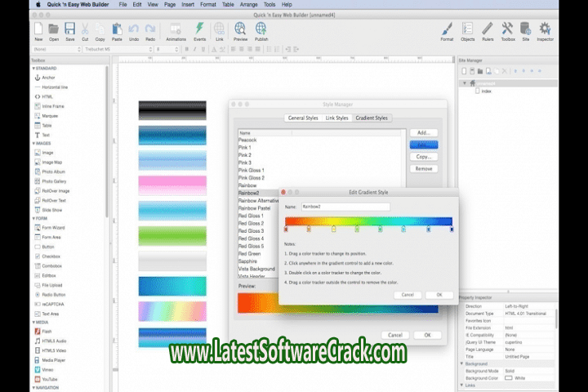Switch to the General Styles tab
Viewport: 588px width, 392px height.
point(303,118)
